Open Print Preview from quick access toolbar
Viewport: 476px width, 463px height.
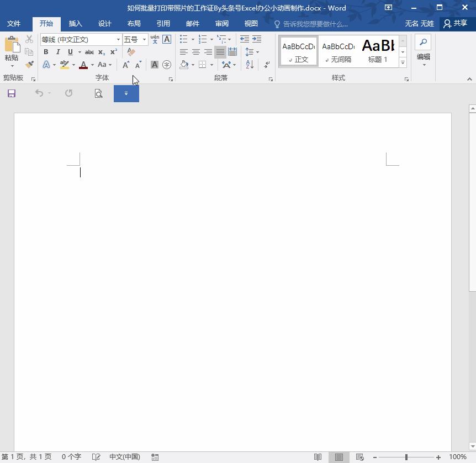point(98,93)
